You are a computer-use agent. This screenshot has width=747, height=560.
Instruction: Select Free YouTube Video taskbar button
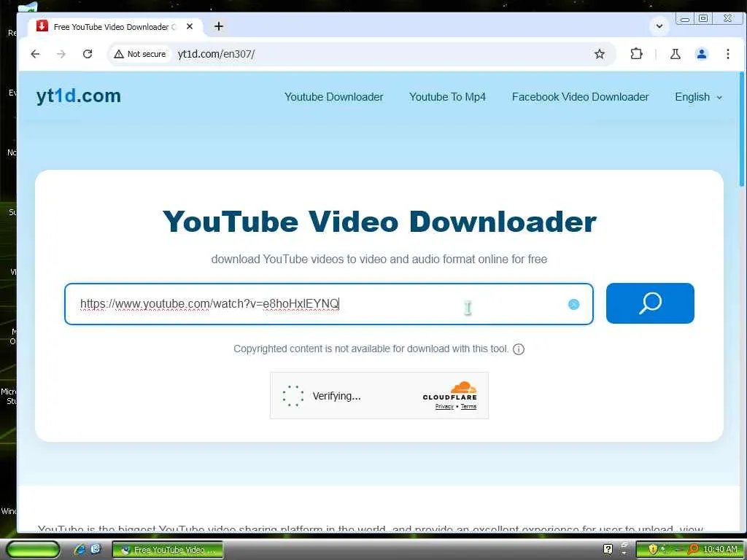click(x=167, y=550)
